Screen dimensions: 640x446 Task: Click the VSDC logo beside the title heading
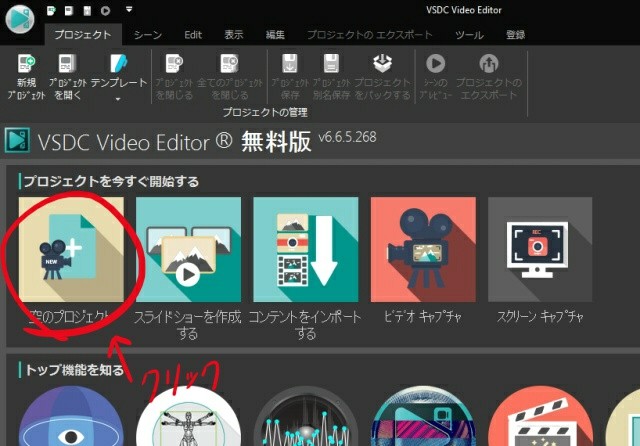pyautogui.click(x=17, y=140)
